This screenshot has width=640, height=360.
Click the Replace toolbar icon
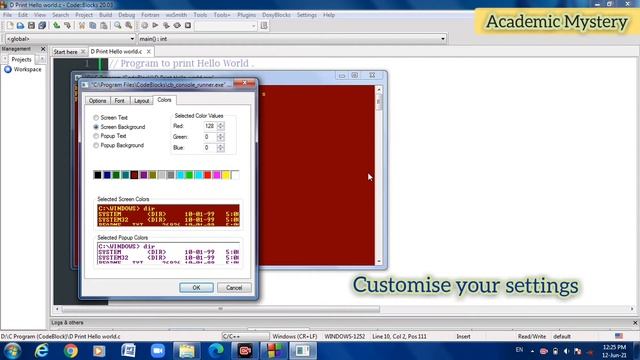129,26
